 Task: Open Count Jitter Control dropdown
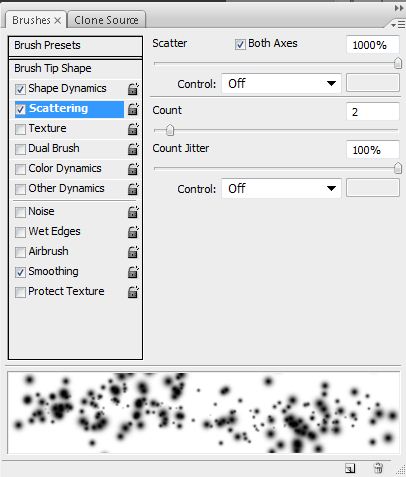point(281,188)
